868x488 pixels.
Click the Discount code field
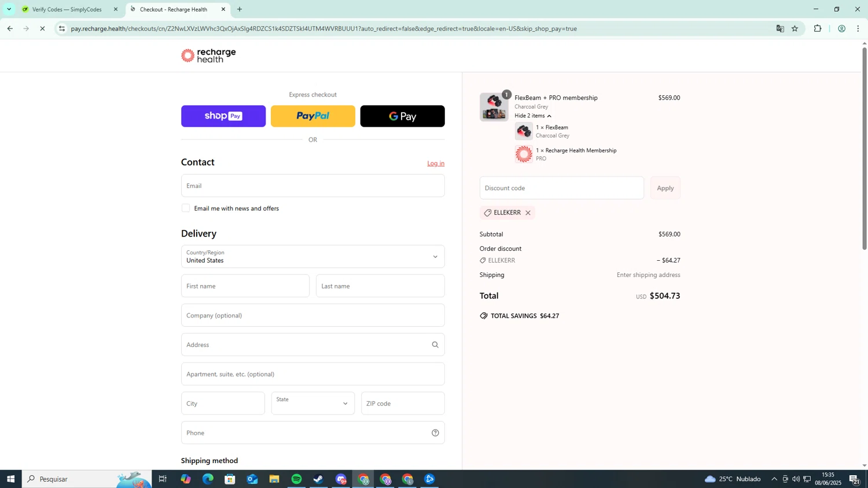(562, 188)
